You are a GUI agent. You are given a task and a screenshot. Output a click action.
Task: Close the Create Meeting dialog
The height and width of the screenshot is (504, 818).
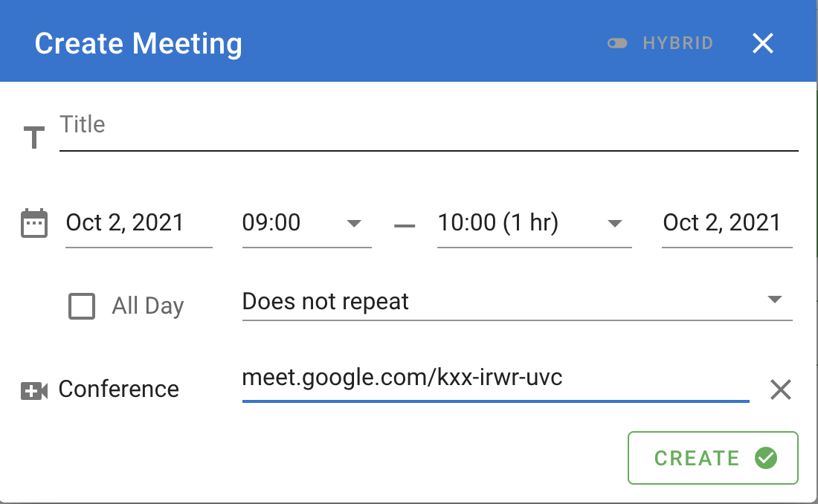tap(763, 43)
